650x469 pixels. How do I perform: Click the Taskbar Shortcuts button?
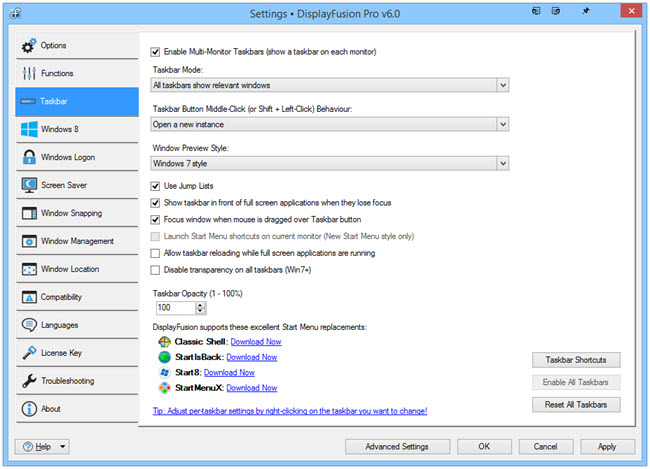576,360
